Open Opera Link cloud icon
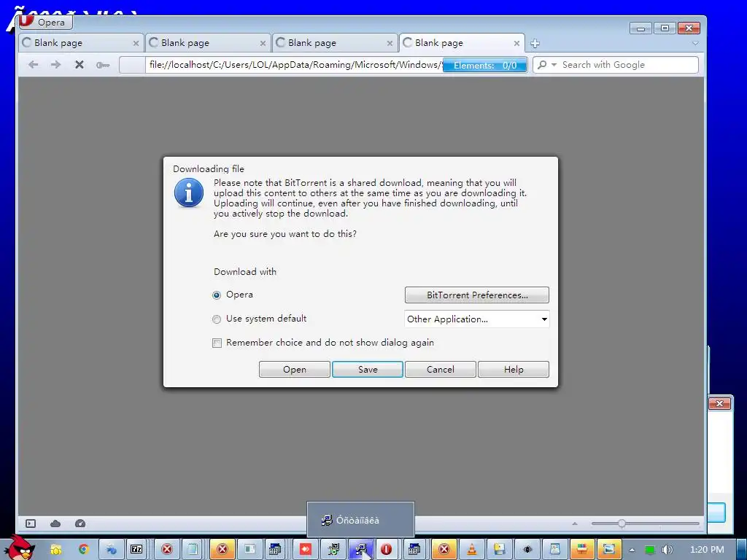The height and width of the screenshot is (560, 747). 55,524
